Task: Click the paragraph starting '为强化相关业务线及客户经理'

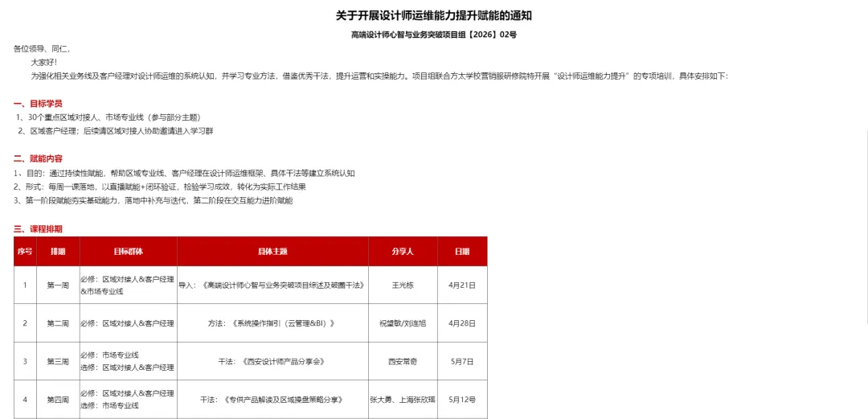Action: tap(380, 76)
